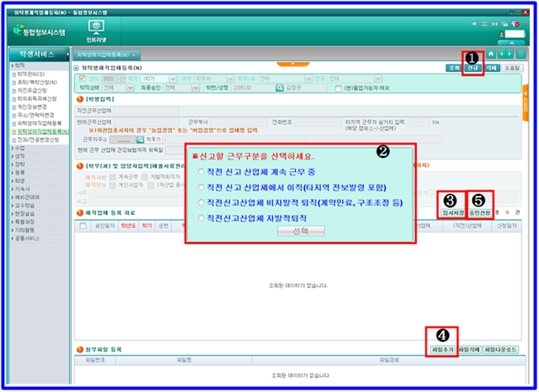This screenshot has height=392, width=539.
Task: Click the 근무부서 input field
Action: [239, 122]
